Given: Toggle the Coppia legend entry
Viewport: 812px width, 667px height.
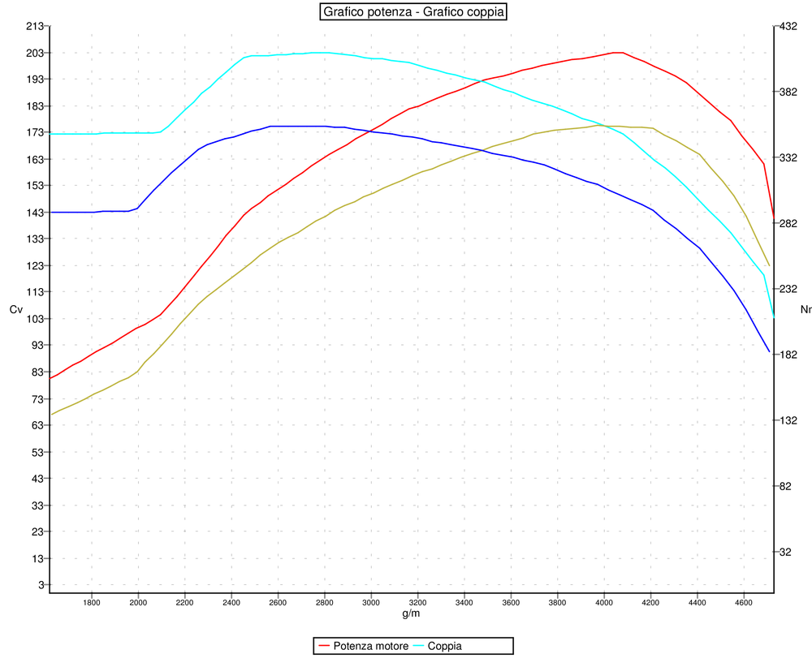Looking at the screenshot, I should 444,646.
